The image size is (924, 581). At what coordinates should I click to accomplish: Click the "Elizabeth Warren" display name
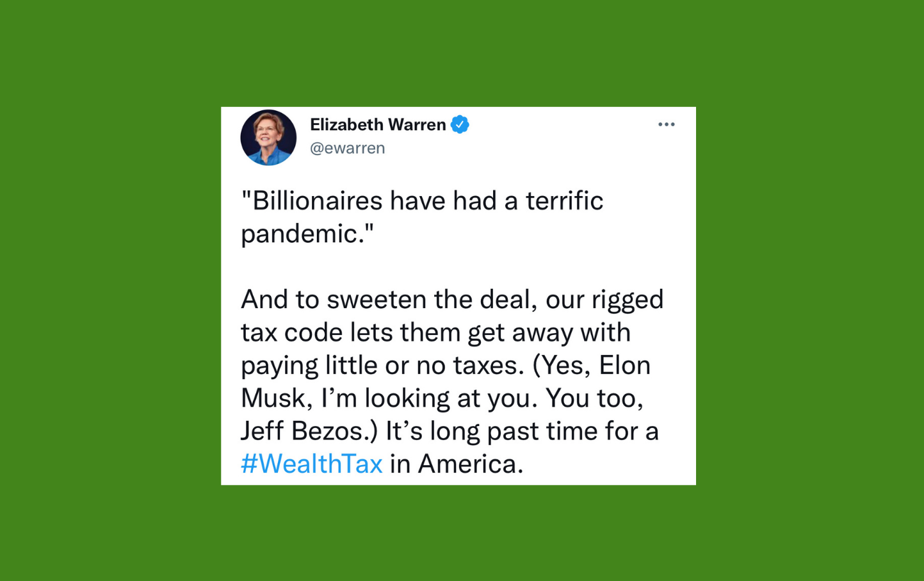(x=378, y=124)
